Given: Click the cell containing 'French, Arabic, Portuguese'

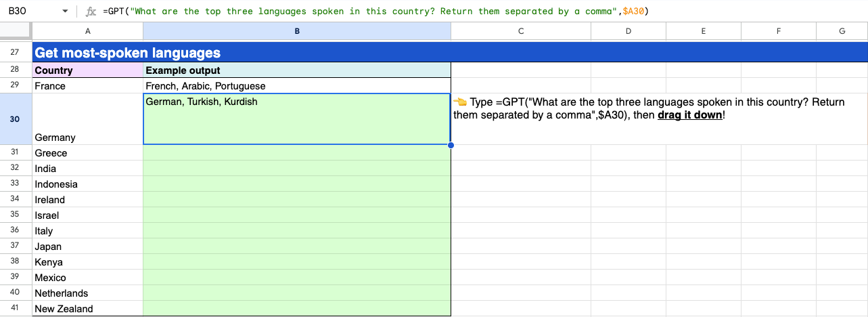Looking at the screenshot, I should (x=296, y=86).
